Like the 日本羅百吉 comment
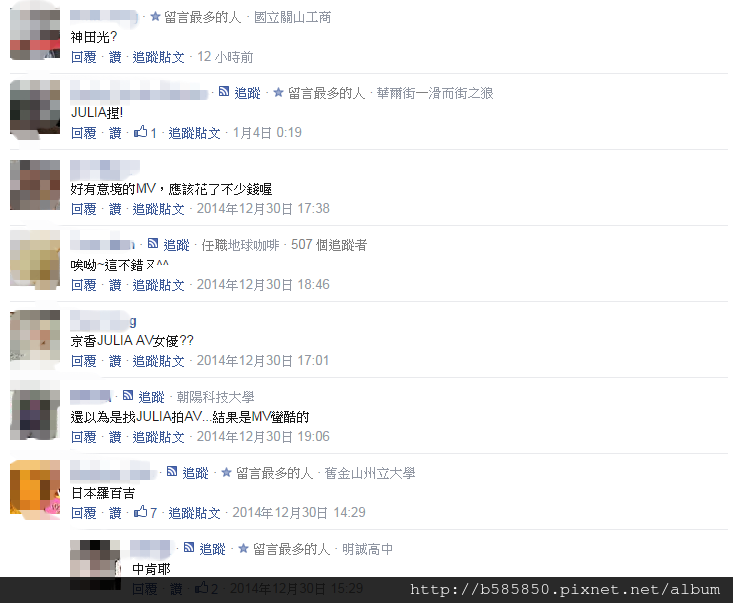This screenshot has height=603, width=733. click(x=115, y=513)
